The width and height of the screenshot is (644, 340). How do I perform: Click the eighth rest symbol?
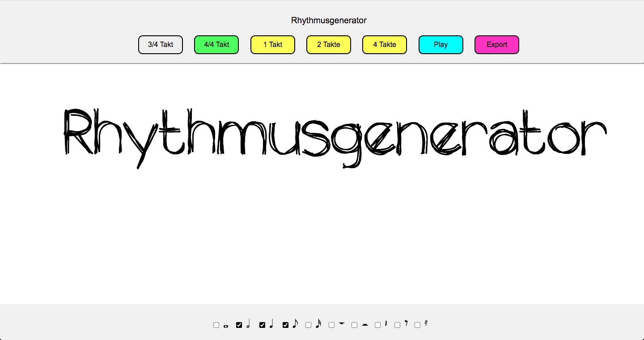(x=406, y=323)
